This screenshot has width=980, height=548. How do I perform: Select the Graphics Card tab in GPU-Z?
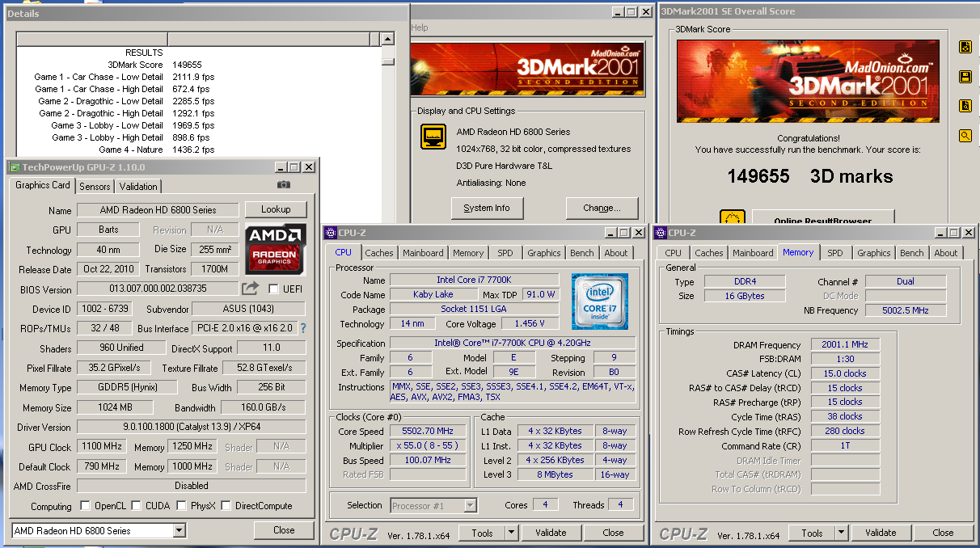pos(42,185)
